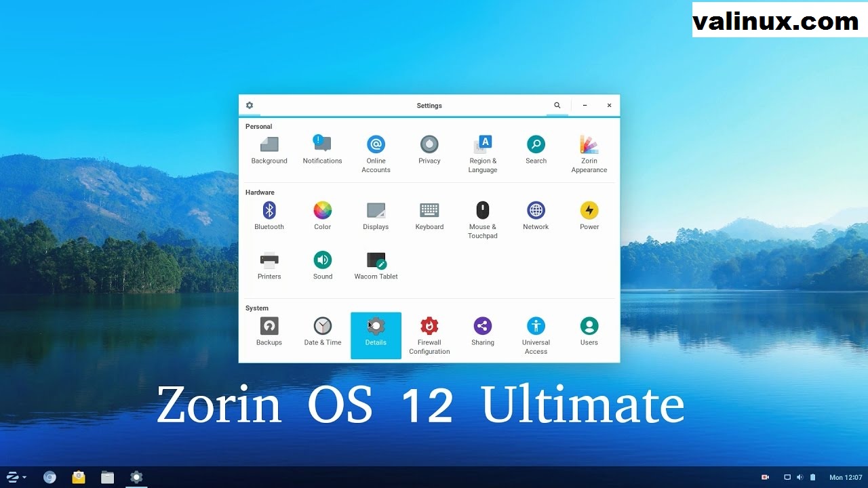
Task: Open the Notifications settings
Action: 322,150
